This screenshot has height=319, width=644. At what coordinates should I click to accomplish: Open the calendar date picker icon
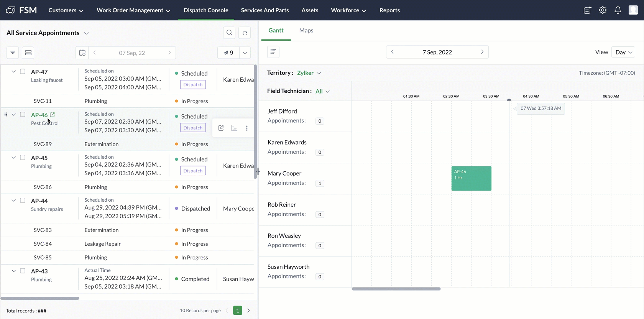click(x=82, y=53)
